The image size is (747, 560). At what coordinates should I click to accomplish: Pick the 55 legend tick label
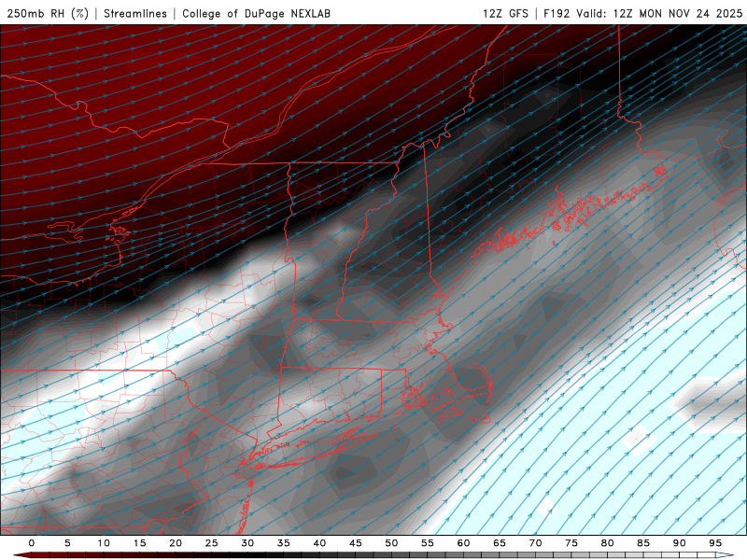[428, 543]
